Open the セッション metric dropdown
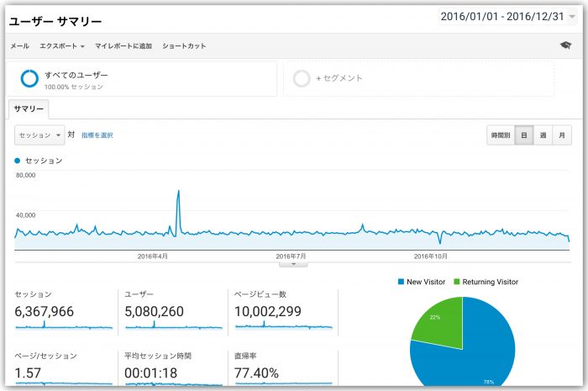588x391 pixels. coord(39,135)
